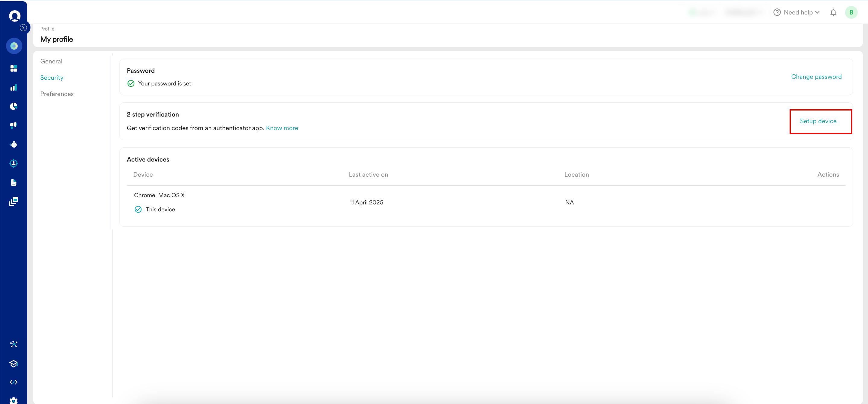Open the stopwatch icon in sidebar
The width and height of the screenshot is (868, 404).
coord(14,144)
